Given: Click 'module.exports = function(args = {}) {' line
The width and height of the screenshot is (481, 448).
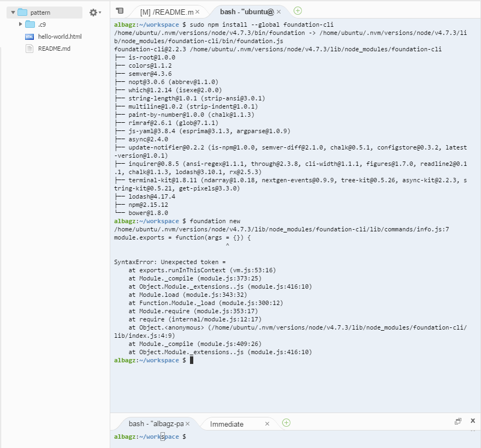Looking at the screenshot, I should (x=182, y=238).
